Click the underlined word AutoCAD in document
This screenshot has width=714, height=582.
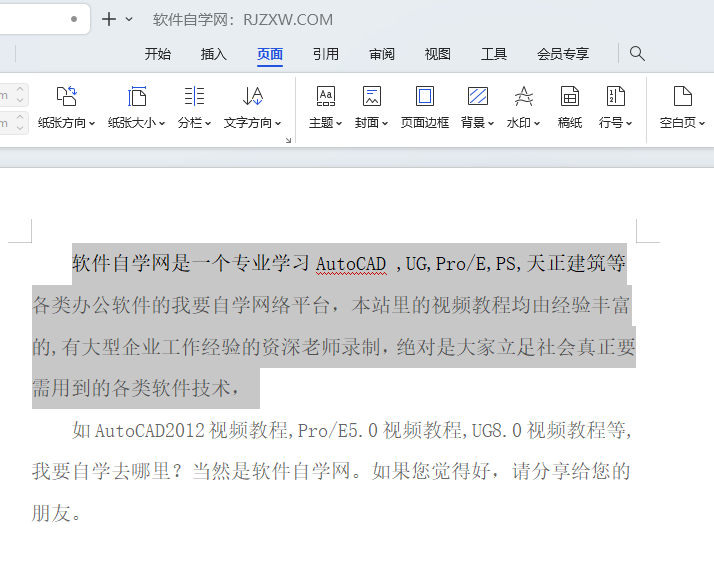coord(351,264)
